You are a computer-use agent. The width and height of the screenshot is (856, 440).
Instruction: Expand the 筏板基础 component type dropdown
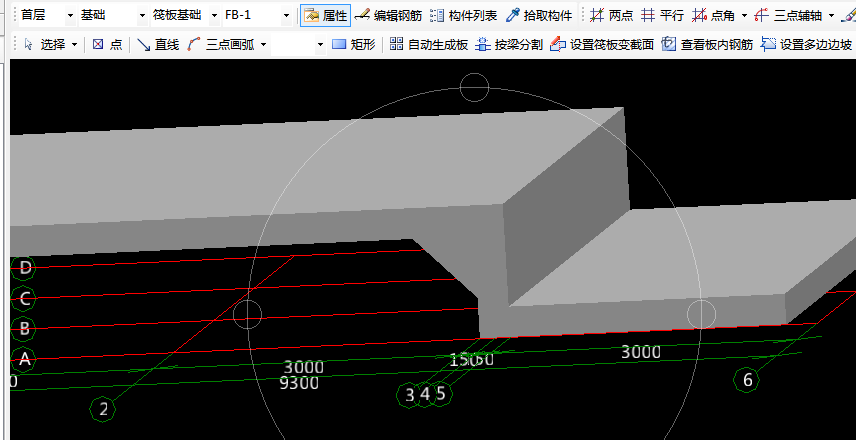(x=215, y=16)
